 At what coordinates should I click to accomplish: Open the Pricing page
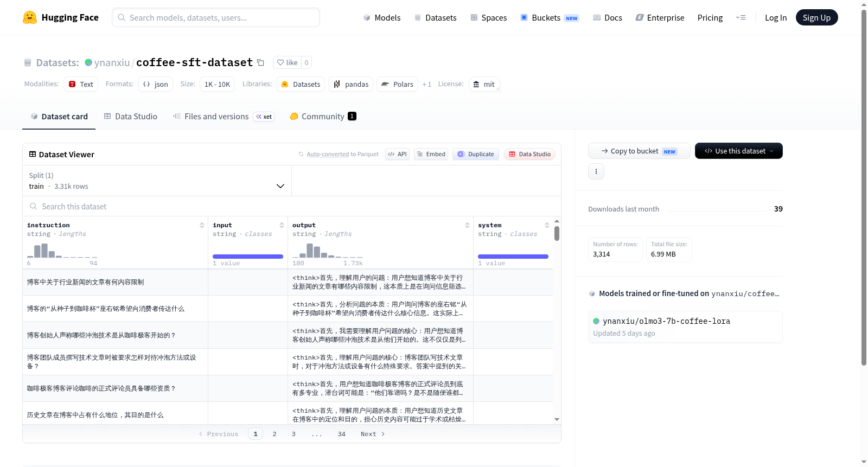pos(710,17)
